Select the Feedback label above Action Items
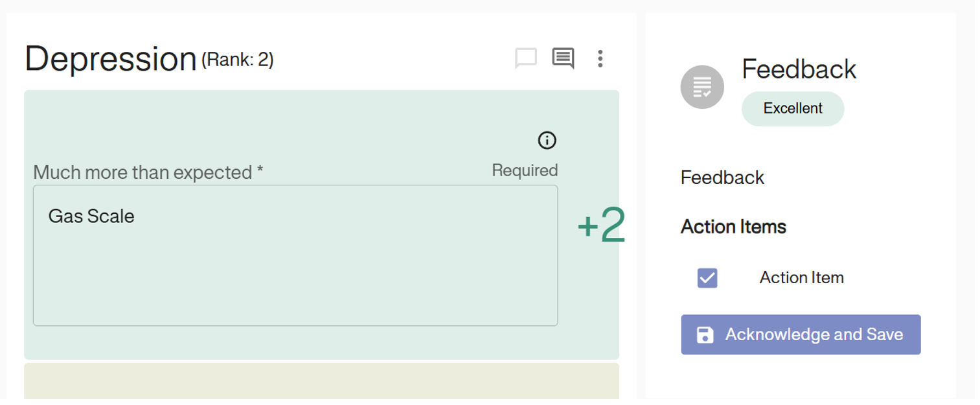Viewport: 980px width, 405px height. tap(722, 178)
